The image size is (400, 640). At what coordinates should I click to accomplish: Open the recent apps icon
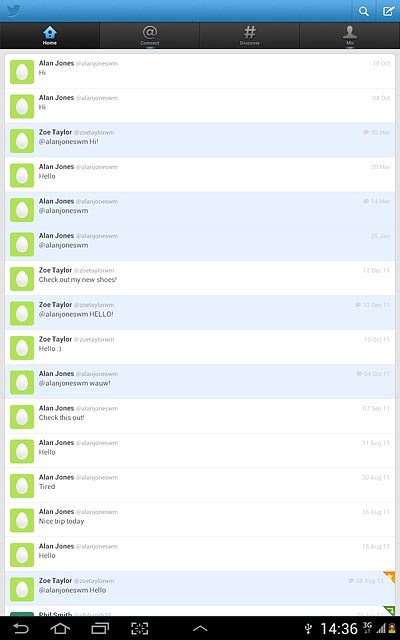click(x=100, y=628)
